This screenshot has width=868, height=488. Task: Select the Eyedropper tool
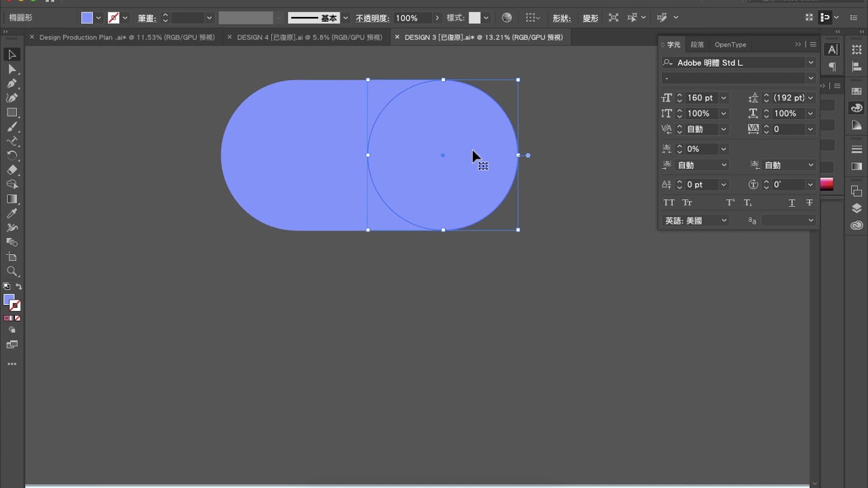(12, 213)
